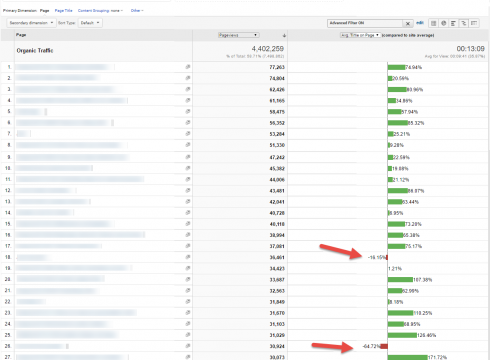Open row 6 page external link icon
Image resolution: width=490 pixels, height=360 pixels.
[x=188, y=123]
